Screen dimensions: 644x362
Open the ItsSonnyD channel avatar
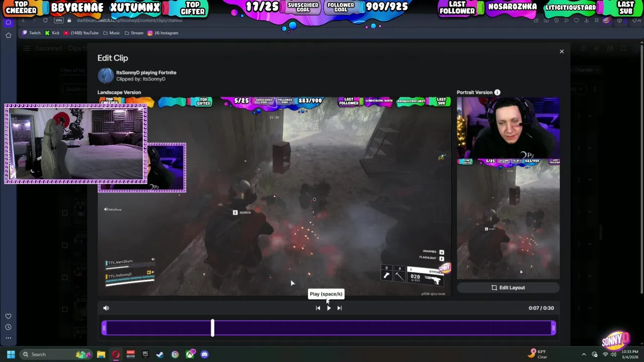point(106,75)
